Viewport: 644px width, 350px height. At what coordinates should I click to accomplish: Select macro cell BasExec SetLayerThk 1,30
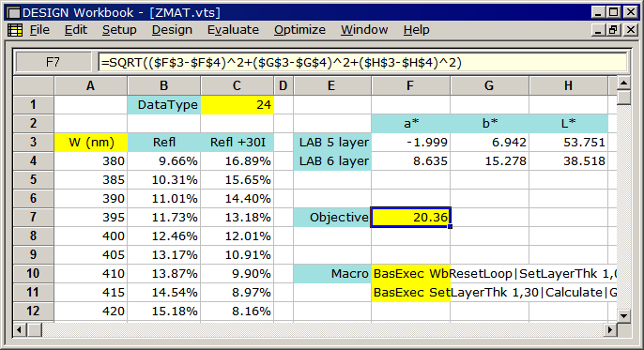click(x=410, y=292)
